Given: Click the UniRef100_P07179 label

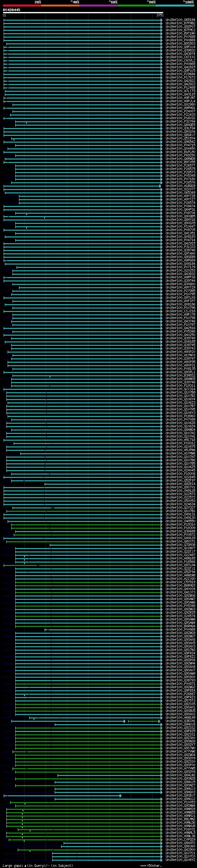Looking at the screenshot, I should (x=180, y=267).
